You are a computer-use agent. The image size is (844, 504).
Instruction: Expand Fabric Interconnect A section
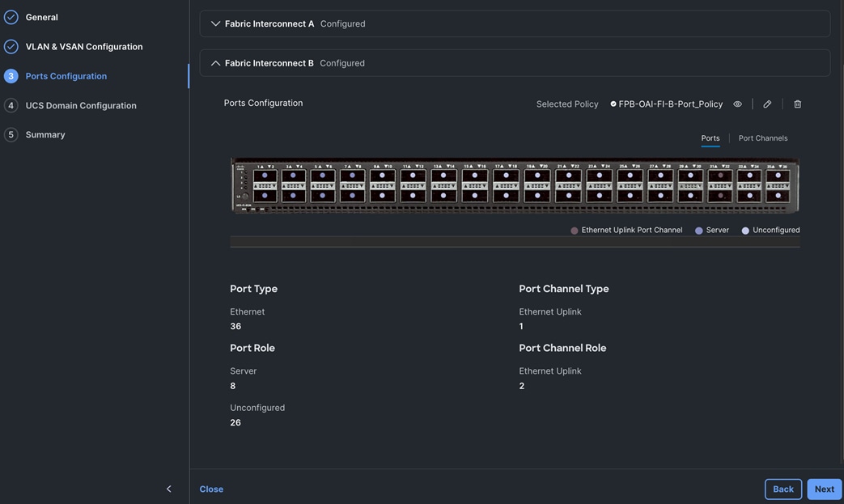pyautogui.click(x=215, y=23)
